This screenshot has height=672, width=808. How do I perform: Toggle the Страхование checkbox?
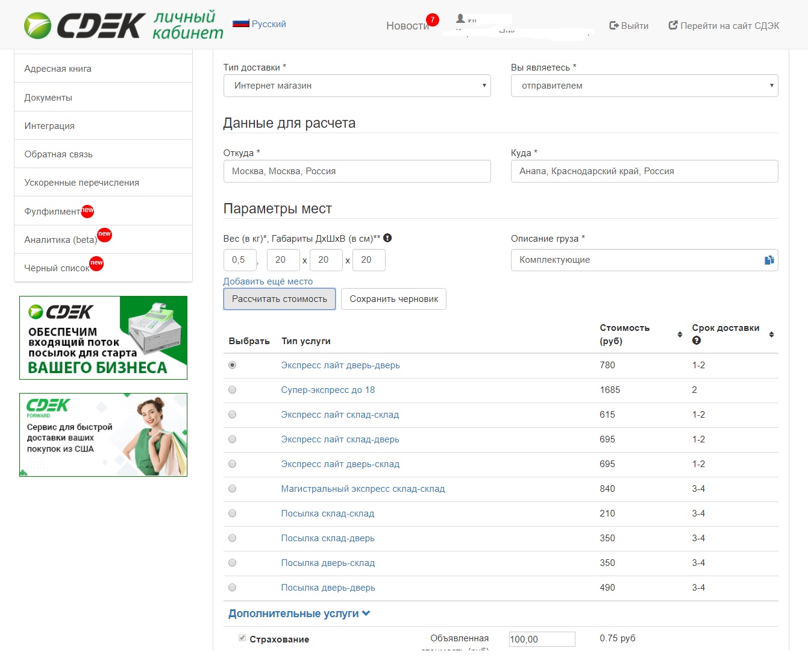coord(242,638)
